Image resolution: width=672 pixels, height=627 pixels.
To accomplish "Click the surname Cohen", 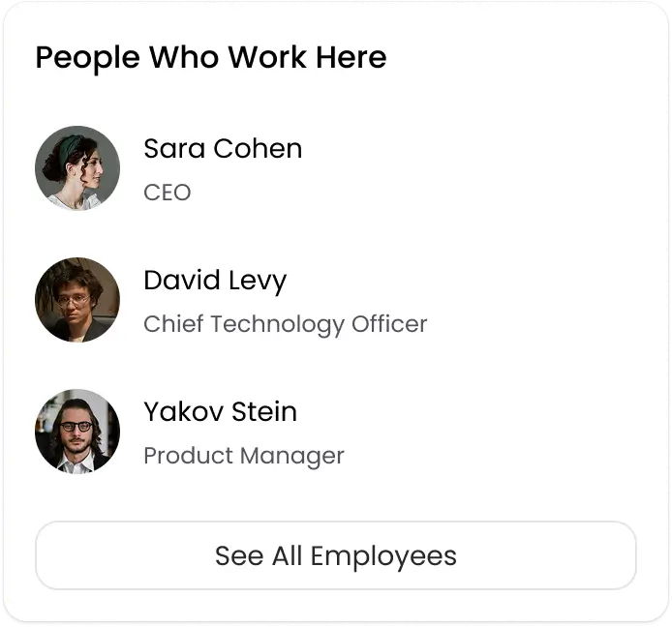I will click(x=258, y=149).
